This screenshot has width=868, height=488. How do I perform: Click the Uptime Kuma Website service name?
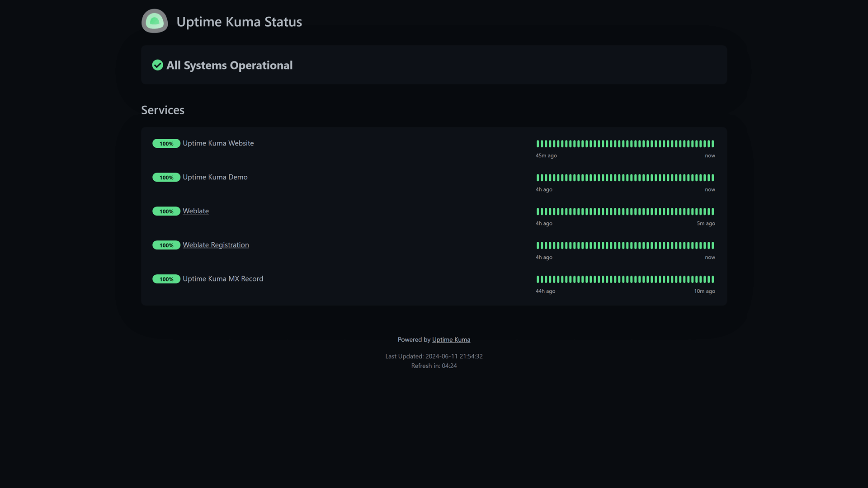218,143
